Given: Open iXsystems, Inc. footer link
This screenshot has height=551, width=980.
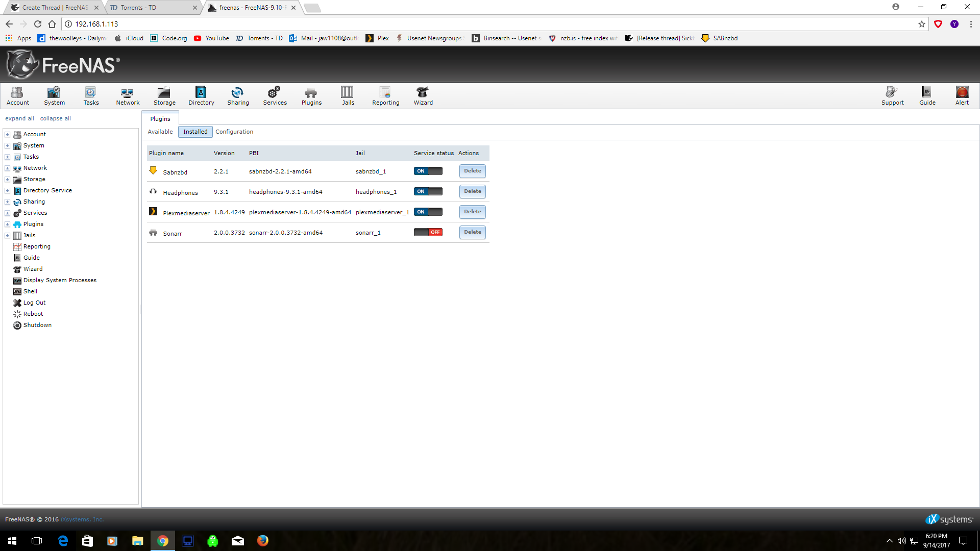Looking at the screenshot, I should [82, 519].
